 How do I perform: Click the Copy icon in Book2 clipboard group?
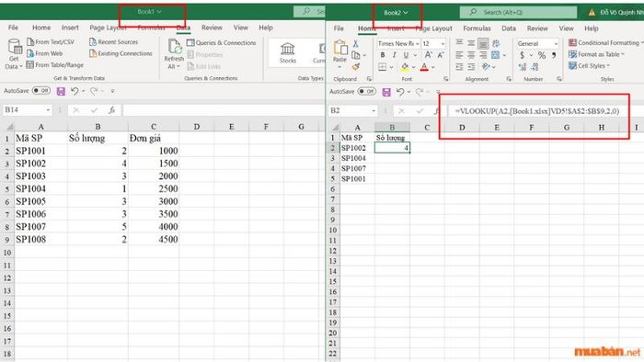click(356, 55)
